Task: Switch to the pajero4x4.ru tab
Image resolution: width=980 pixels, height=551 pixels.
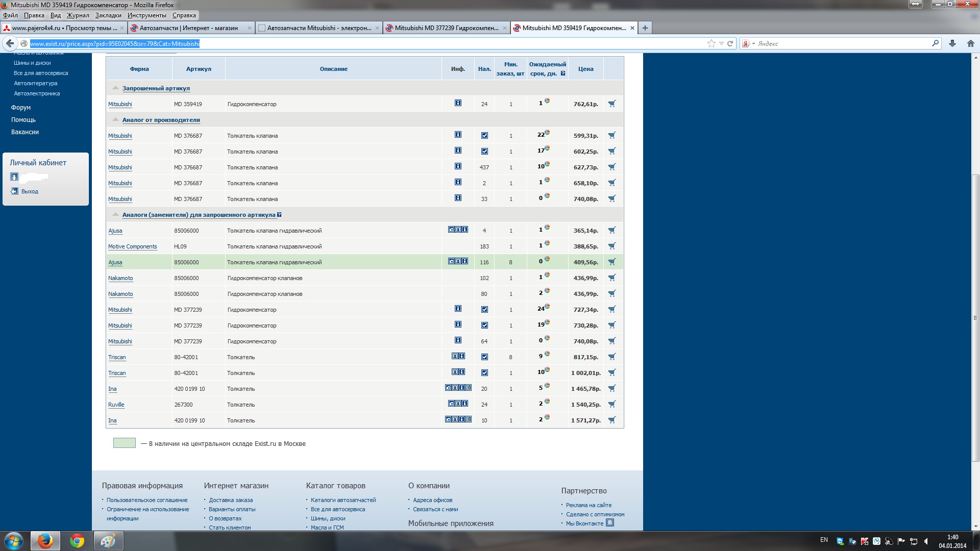Action: point(64,28)
